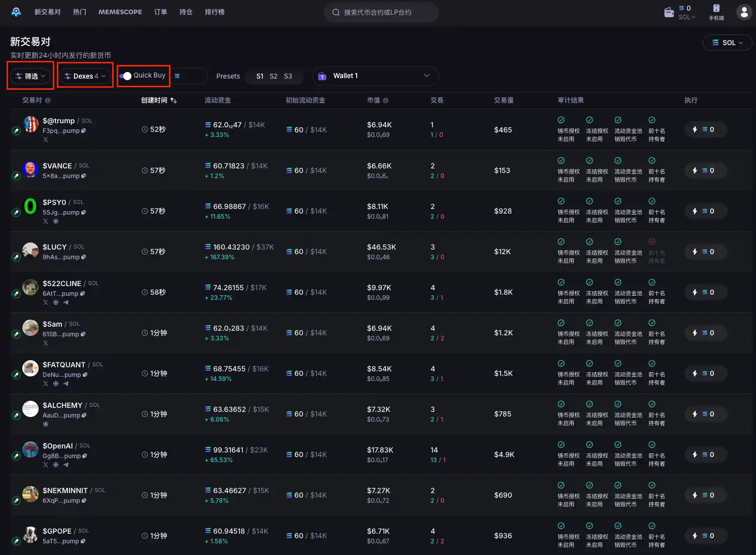Open the Dexes dropdown

tap(85, 76)
